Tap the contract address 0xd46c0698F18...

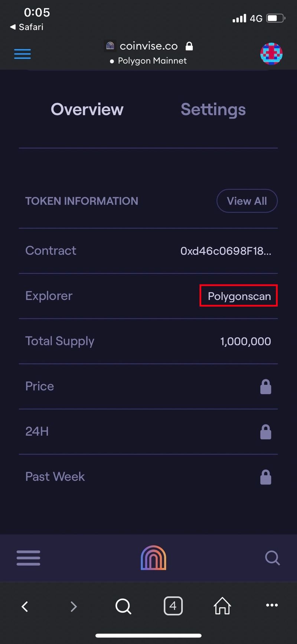pyautogui.click(x=226, y=251)
